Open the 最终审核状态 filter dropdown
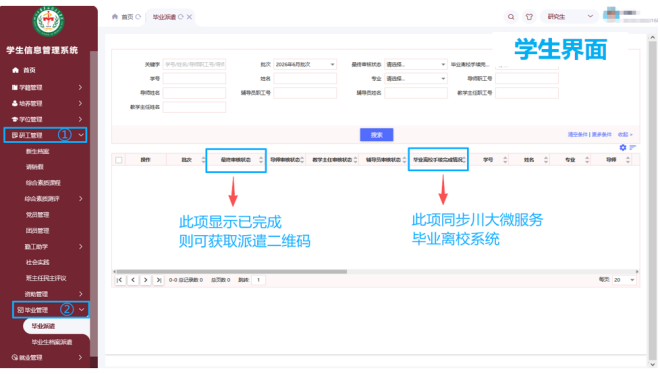This screenshot has width=660, height=374. click(416, 64)
